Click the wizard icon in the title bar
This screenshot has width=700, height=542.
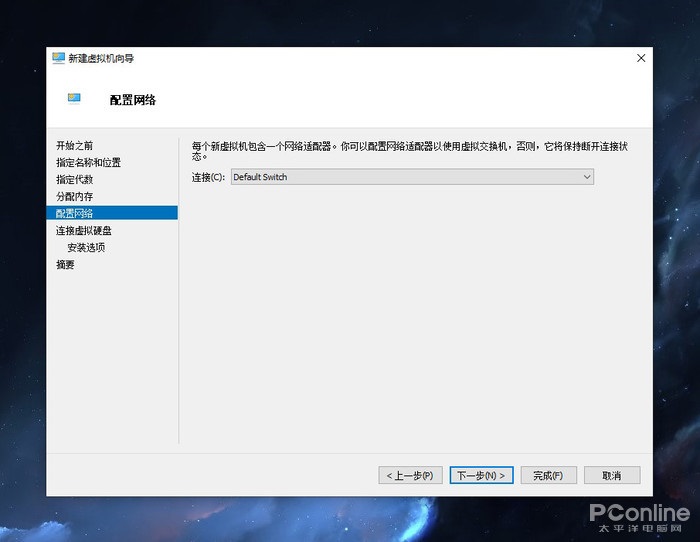tap(58, 58)
